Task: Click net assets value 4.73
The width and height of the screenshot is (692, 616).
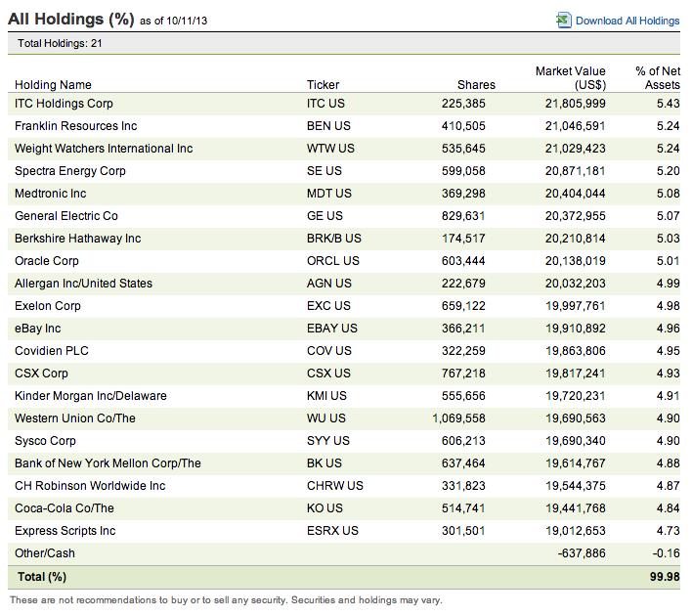Action: pos(668,531)
